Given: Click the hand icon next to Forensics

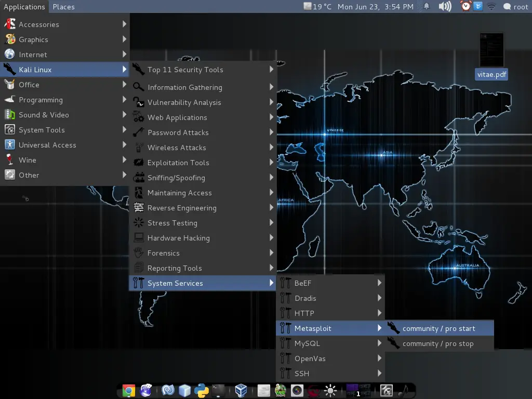Looking at the screenshot, I should 138,253.
